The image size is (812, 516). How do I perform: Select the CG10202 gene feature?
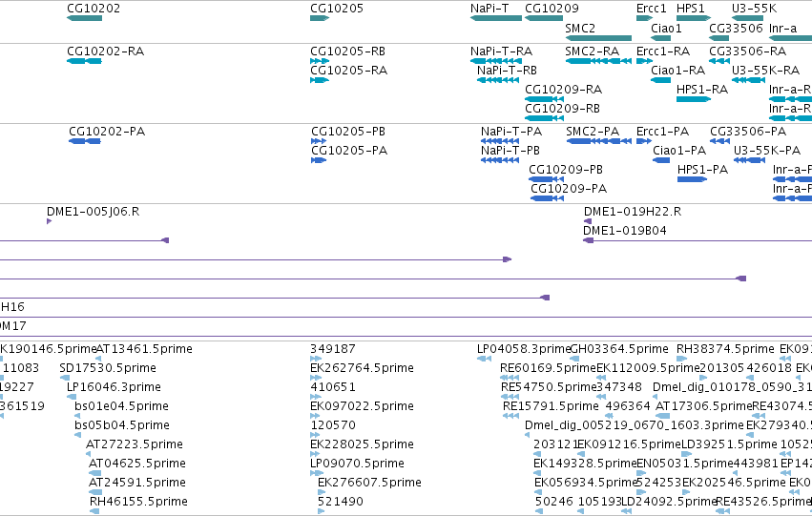pos(84,18)
